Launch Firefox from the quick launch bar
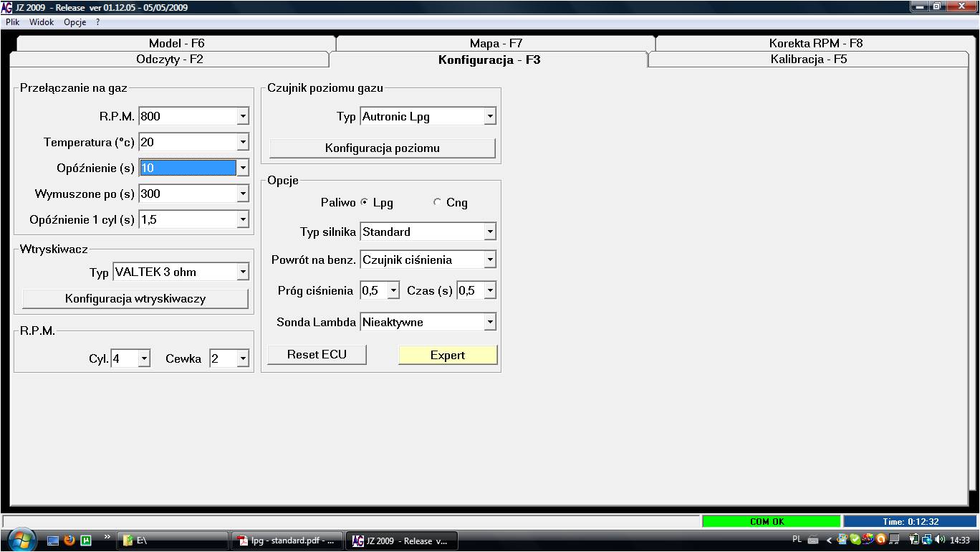 [69, 541]
